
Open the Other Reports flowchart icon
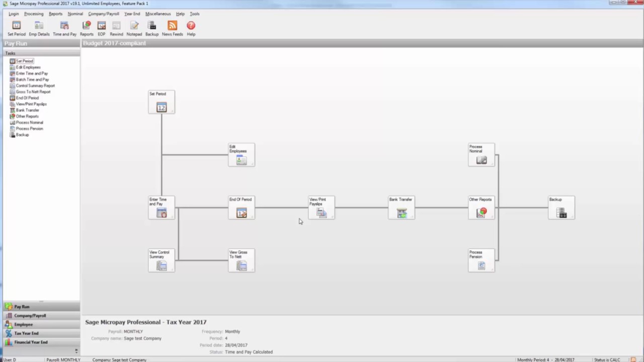point(481,208)
